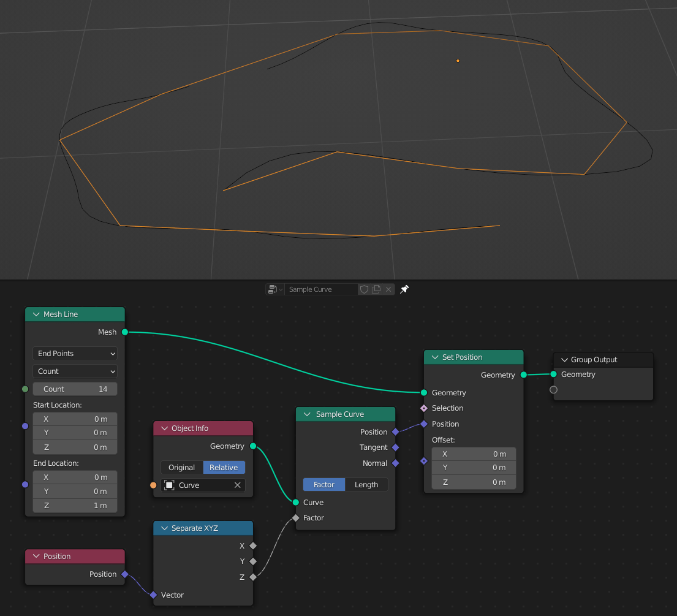677x616 pixels.
Task: Unlink the Sample Curve node tree via X icon
Action: tap(388, 289)
